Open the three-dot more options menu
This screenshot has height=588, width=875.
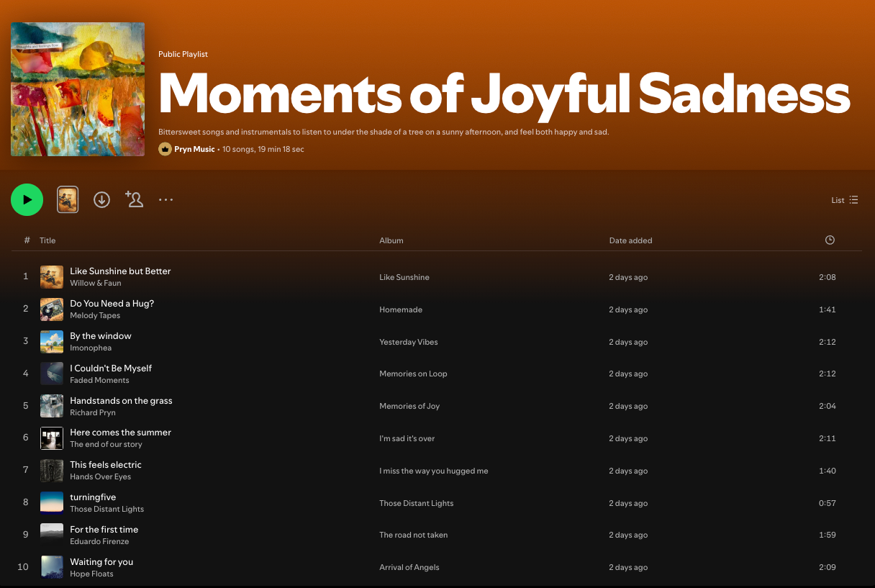click(166, 200)
